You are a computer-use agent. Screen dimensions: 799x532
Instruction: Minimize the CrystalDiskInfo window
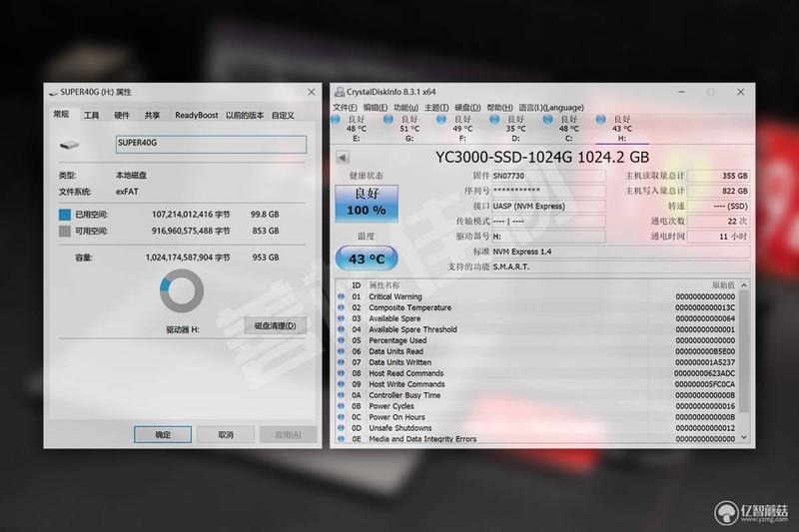682,92
